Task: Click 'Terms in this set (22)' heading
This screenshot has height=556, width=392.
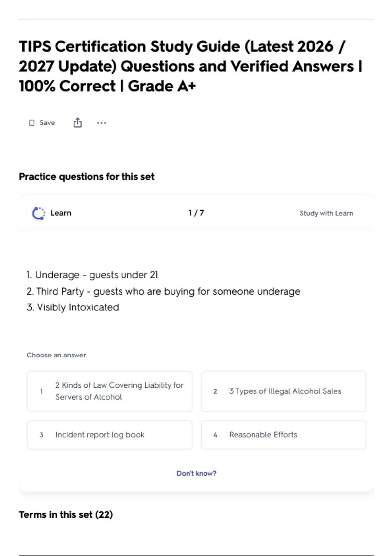Action: [x=66, y=515]
